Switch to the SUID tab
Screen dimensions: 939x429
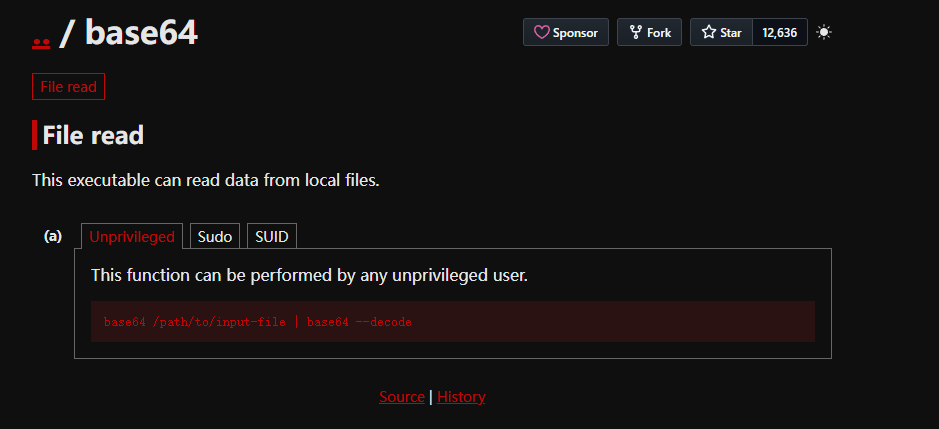(272, 237)
